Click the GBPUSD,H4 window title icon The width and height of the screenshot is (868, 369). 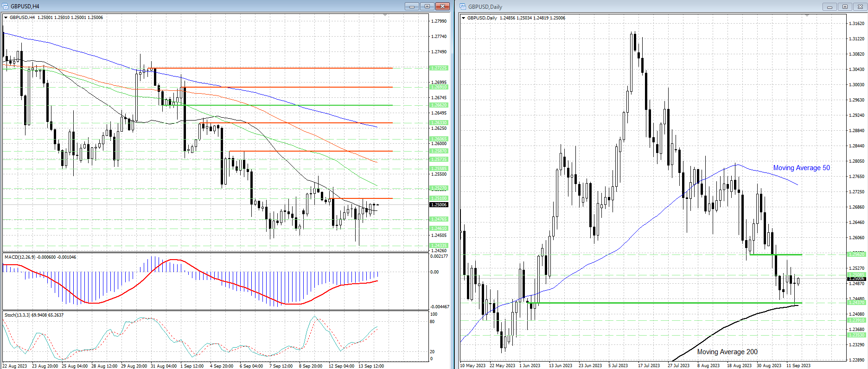(6, 6)
